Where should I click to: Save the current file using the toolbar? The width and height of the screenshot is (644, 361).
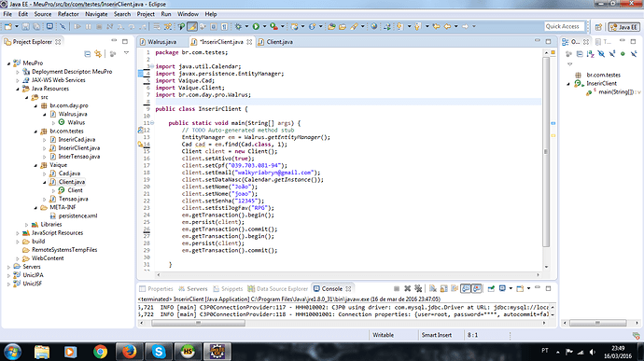tap(25, 26)
